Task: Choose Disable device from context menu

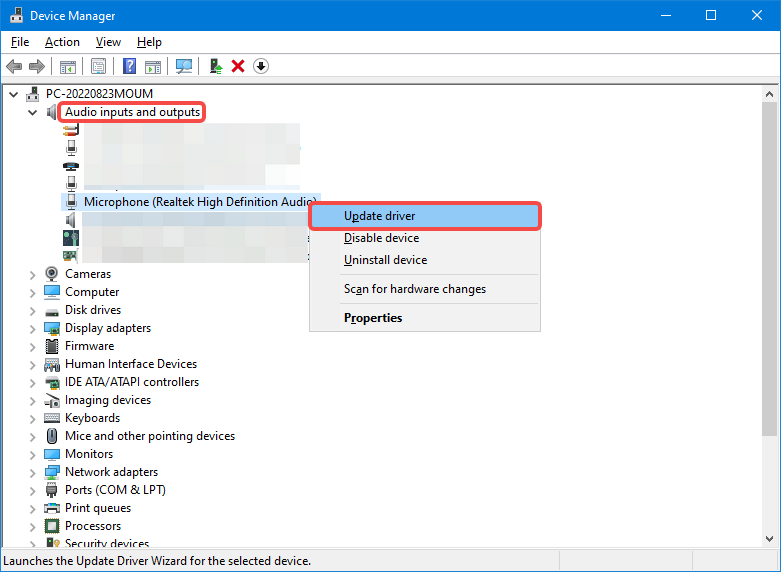Action: pyautogui.click(x=425, y=238)
